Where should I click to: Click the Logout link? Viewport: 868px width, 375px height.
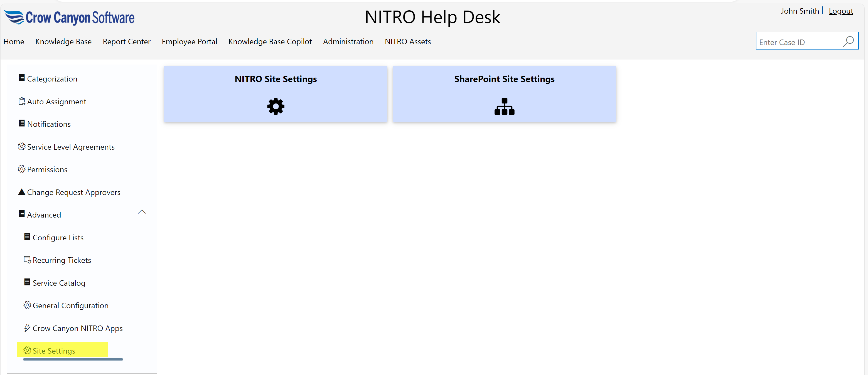coord(840,11)
